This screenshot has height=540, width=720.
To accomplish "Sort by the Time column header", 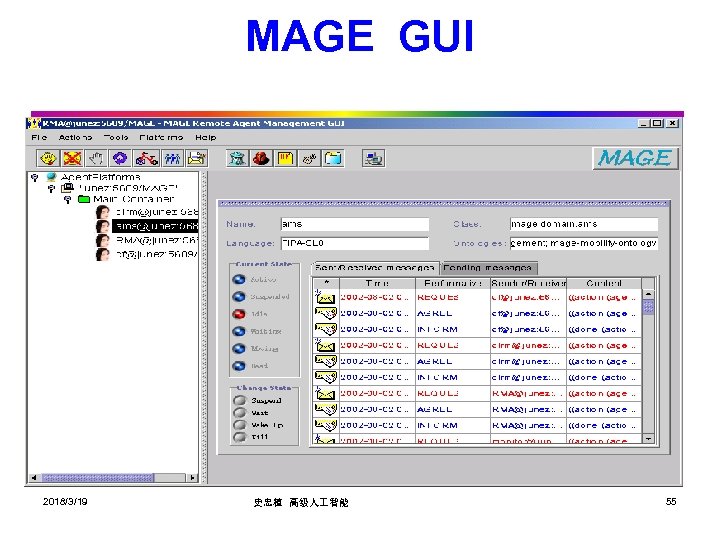I will pos(377,283).
